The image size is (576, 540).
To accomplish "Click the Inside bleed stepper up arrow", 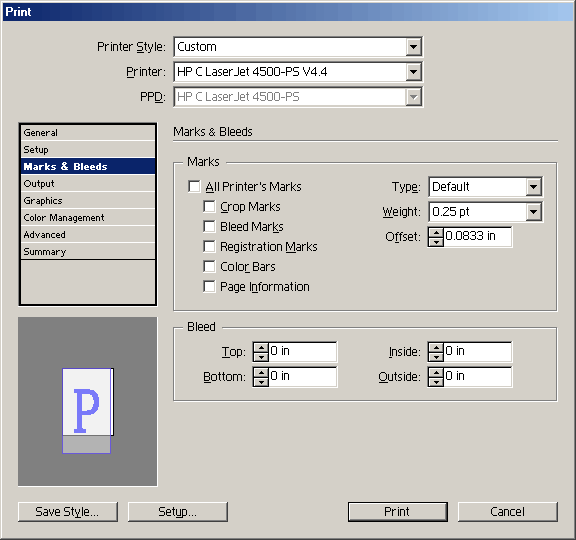I will [436, 348].
